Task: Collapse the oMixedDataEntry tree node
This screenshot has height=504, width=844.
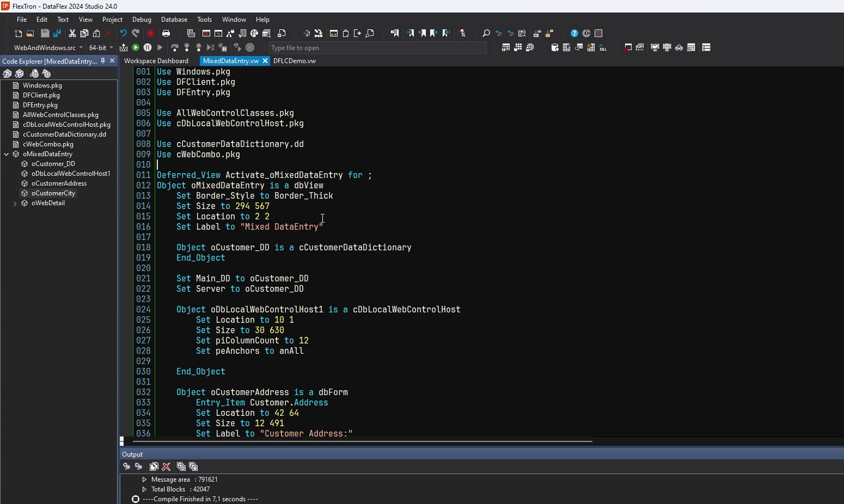Action: pyautogui.click(x=7, y=154)
